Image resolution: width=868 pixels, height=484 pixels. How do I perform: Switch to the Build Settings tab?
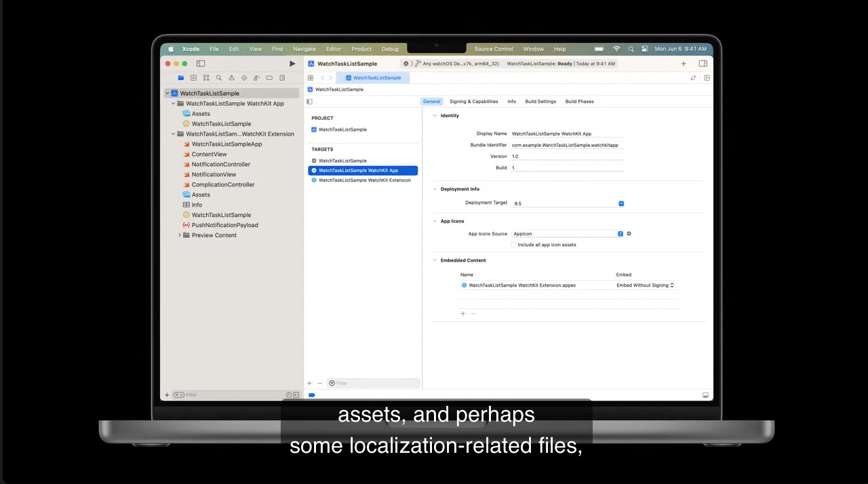540,102
